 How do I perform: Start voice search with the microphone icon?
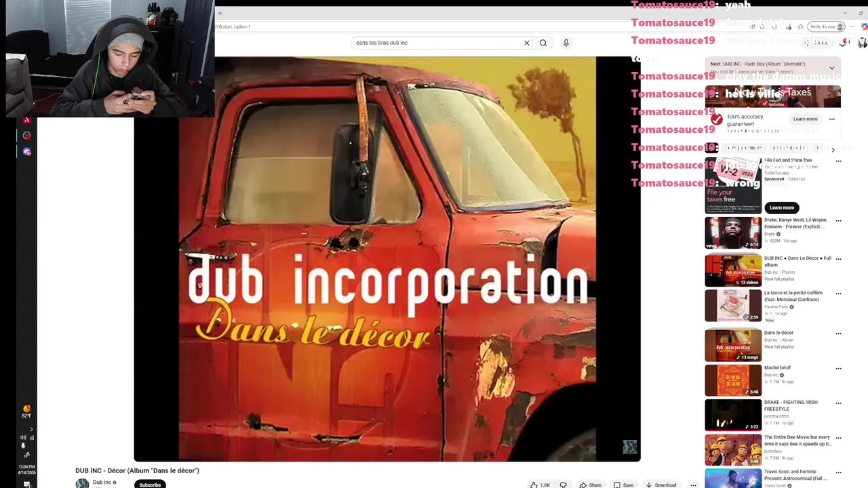[566, 43]
